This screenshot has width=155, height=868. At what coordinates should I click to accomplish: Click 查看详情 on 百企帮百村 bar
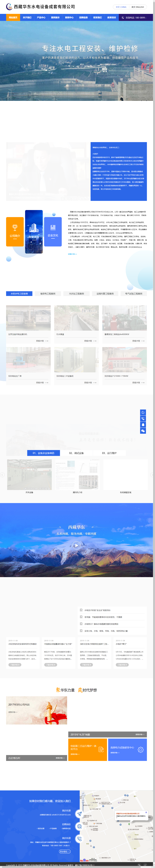pos(60,758)
